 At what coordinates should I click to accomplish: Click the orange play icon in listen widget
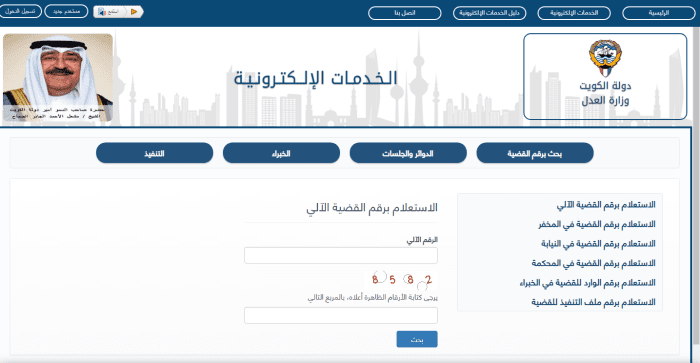pyautogui.click(x=134, y=12)
